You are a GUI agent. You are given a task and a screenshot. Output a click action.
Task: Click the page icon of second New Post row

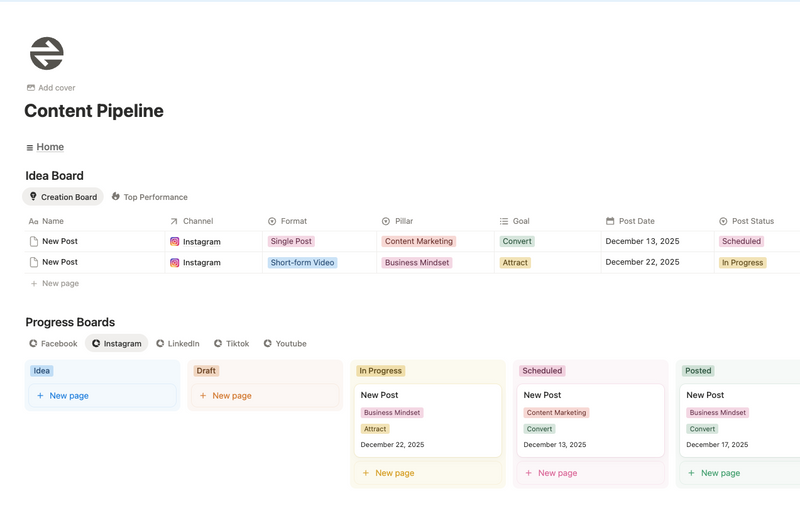[x=34, y=262]
